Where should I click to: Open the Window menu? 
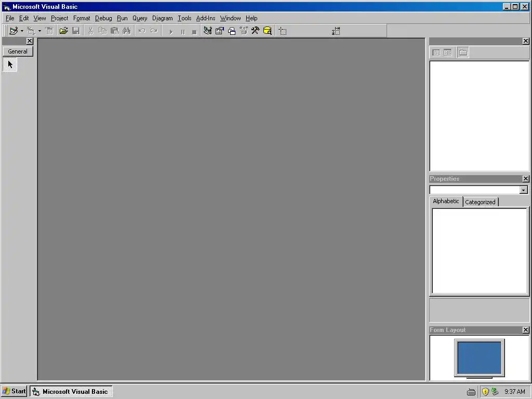point(230,18)
